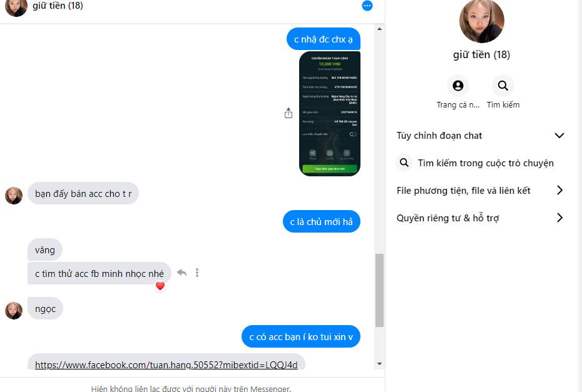
Task: Click the 'Tìm kiếm' magnifier icon
Action: tap(503, 86)
